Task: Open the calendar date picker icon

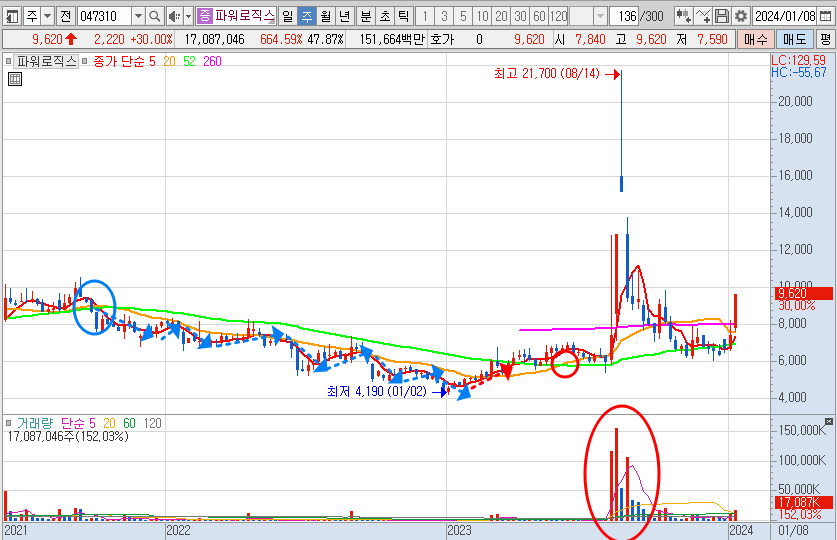Action: pyautogui.click(x=825, y=16)
